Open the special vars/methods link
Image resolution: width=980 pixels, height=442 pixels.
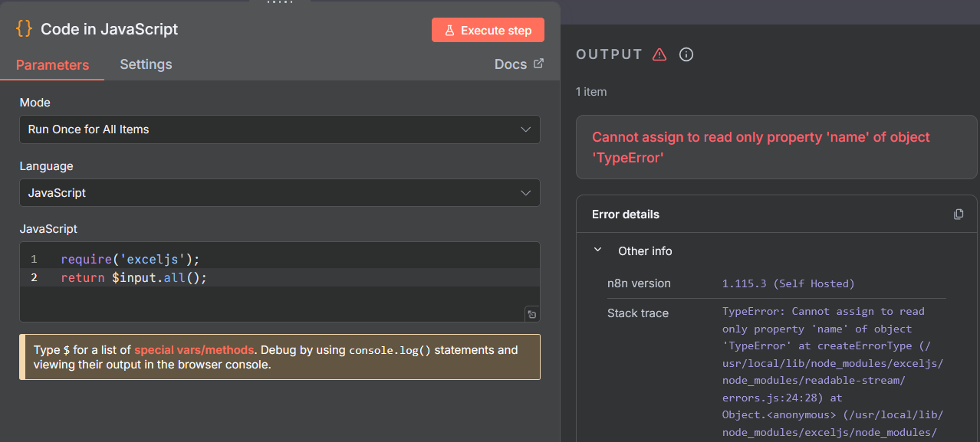click(194, 350)
